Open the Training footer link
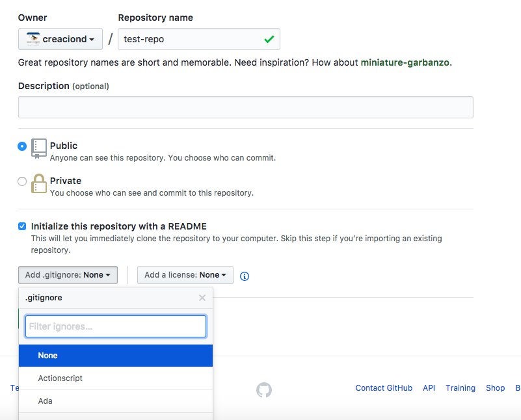 coord(461,388)
